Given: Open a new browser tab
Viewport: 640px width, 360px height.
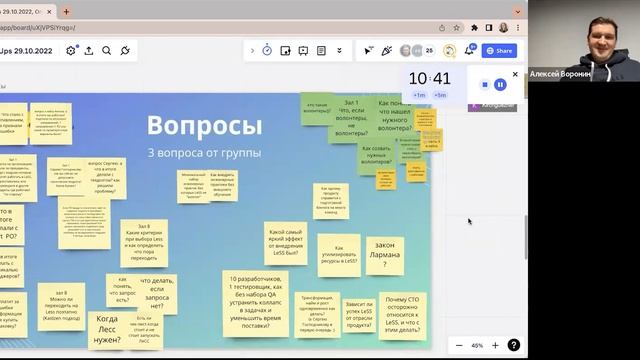Looking at the screenshot, I should (x=66, y=11).
